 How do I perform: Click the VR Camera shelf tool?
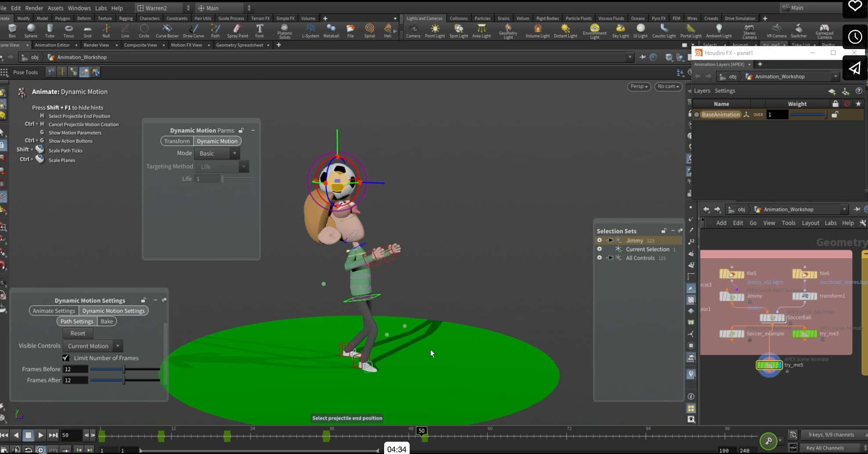(776, 31)
